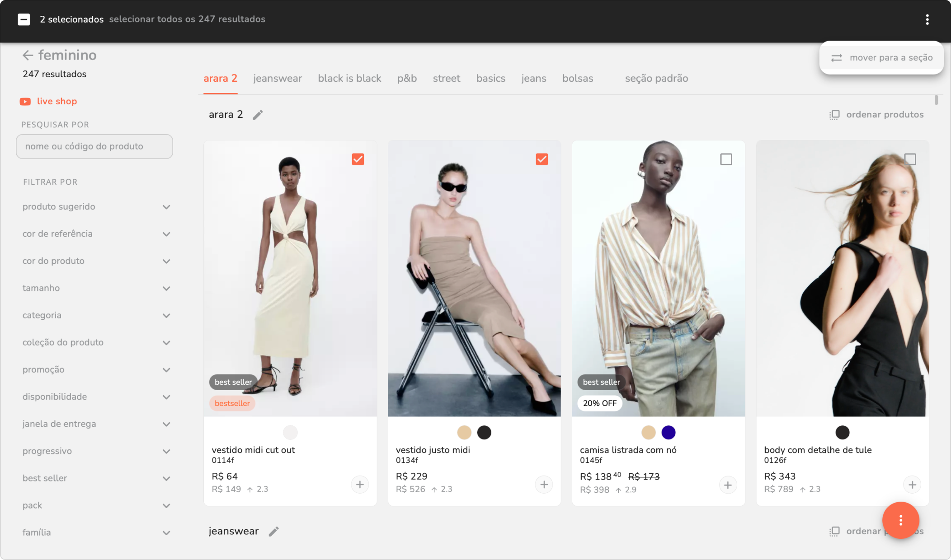This screenshot has height=560, width=951.
Task: Click the orange floating action button
Action: (x=900, y=520)
